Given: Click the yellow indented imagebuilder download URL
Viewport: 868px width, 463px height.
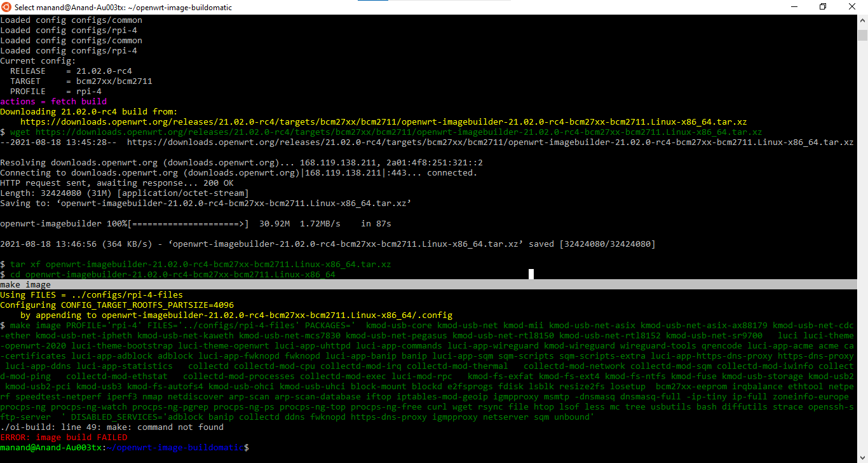Looking at the screenshot, I should click(384, 122).
